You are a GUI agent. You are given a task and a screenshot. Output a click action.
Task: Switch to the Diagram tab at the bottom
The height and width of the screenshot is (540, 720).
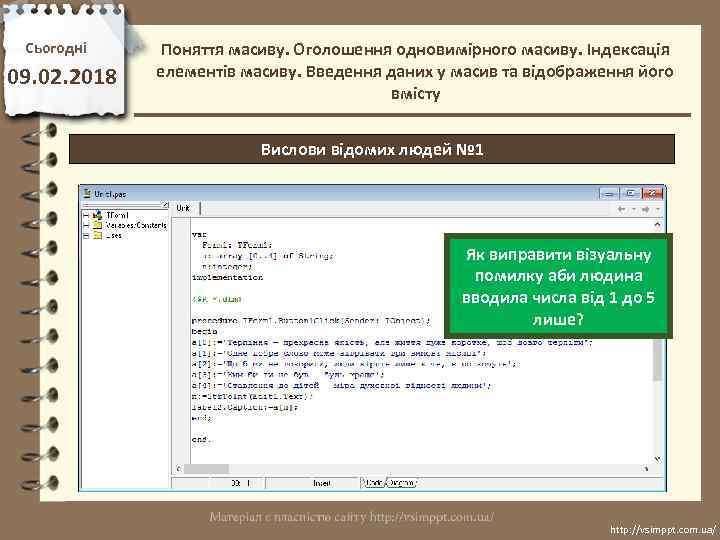coord(401,483)
